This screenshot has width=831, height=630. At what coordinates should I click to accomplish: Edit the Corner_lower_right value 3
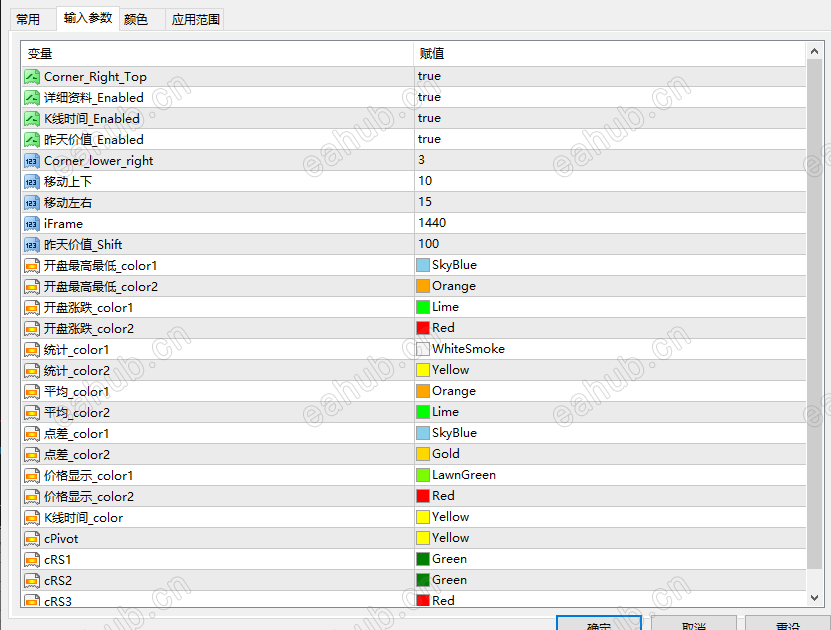coord(421,160)
